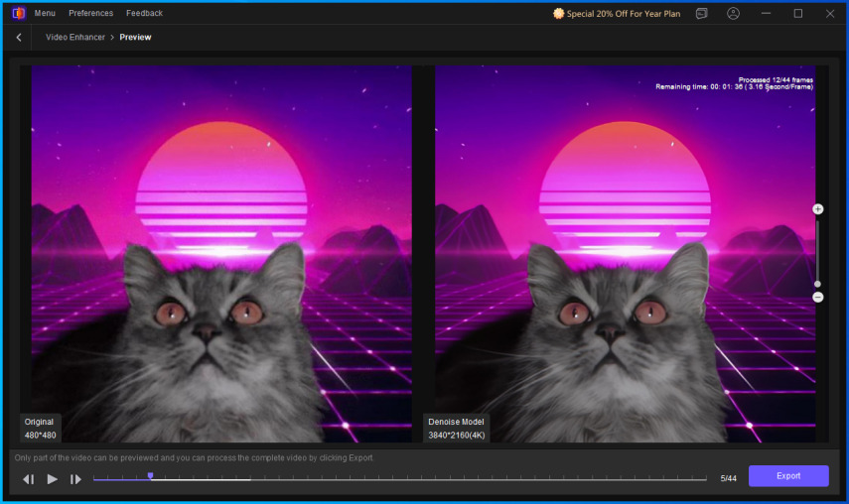Open the user account icon
Screen dimensions: 849x504
point(733,14)
